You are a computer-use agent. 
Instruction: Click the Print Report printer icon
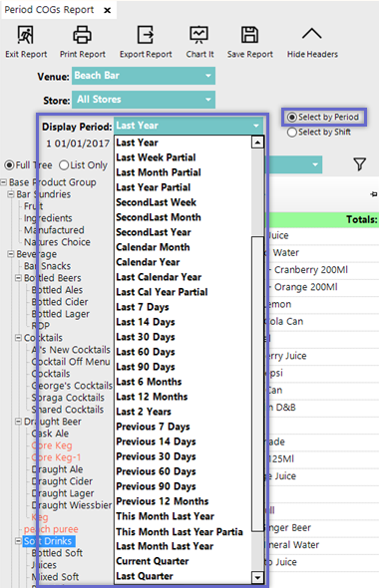[82, 35]
